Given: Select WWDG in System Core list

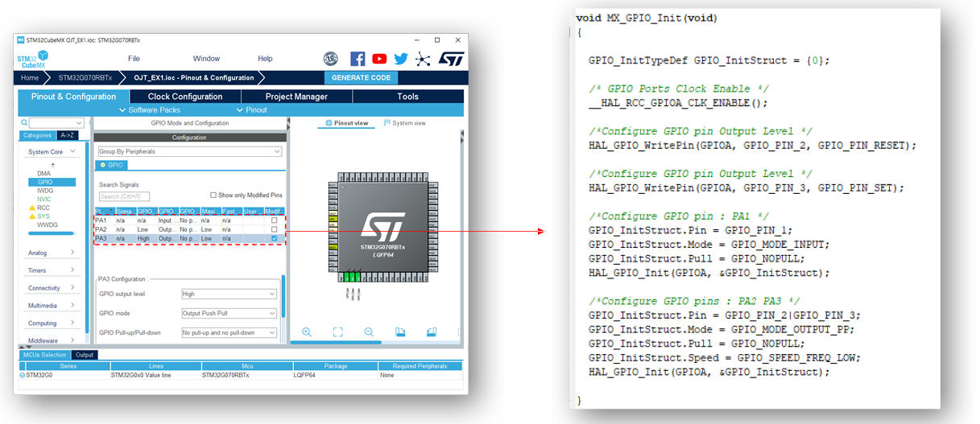Looking at the screenshot, I should click(47, 224).
